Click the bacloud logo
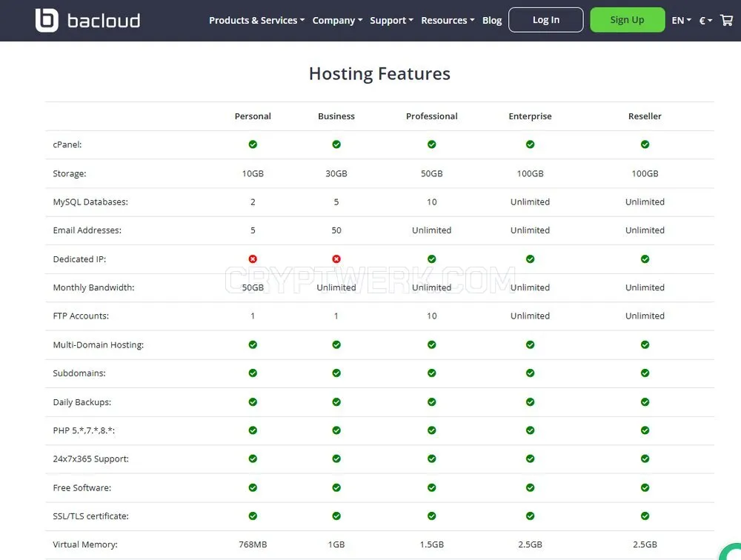 coord(87,20)
